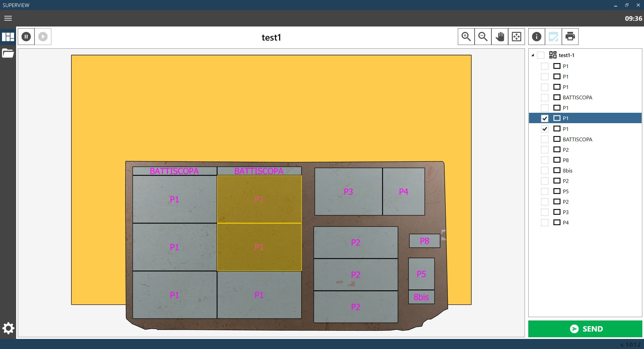Click the rectangle icon beside P8 row
The image size is (644, 349).
click(557, 160)
